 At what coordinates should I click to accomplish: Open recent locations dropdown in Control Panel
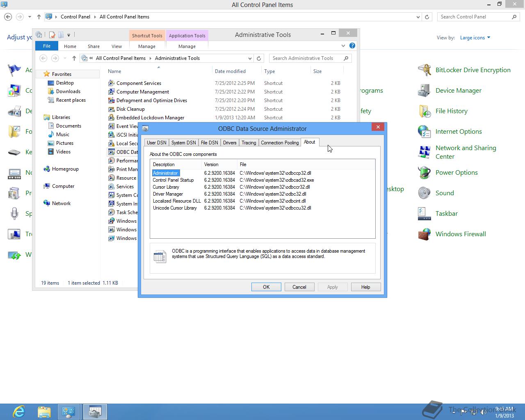pyautogui.click(x=30, y=17)
